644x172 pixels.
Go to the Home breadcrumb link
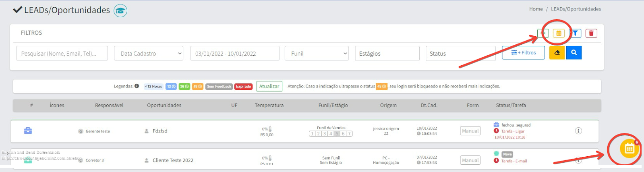coord(536,9)
